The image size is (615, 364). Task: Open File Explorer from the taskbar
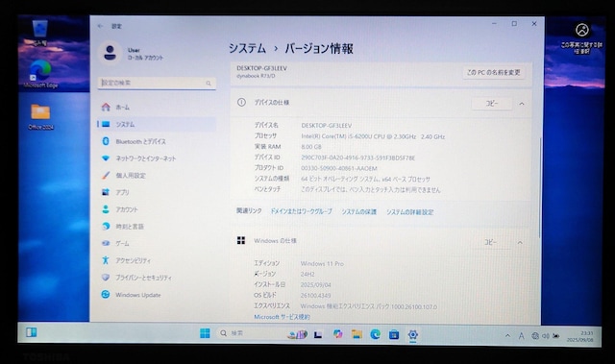[x=357, y=334]
